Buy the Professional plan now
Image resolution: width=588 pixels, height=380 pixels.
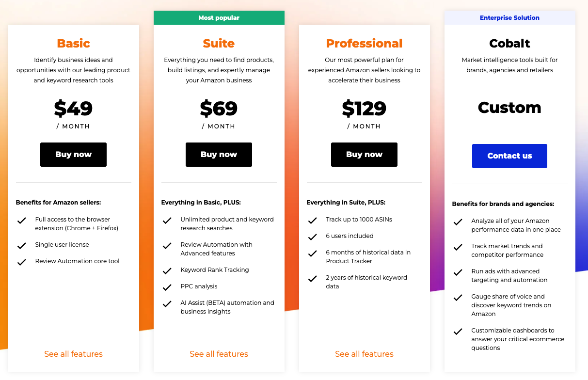(x=364, y=155)
